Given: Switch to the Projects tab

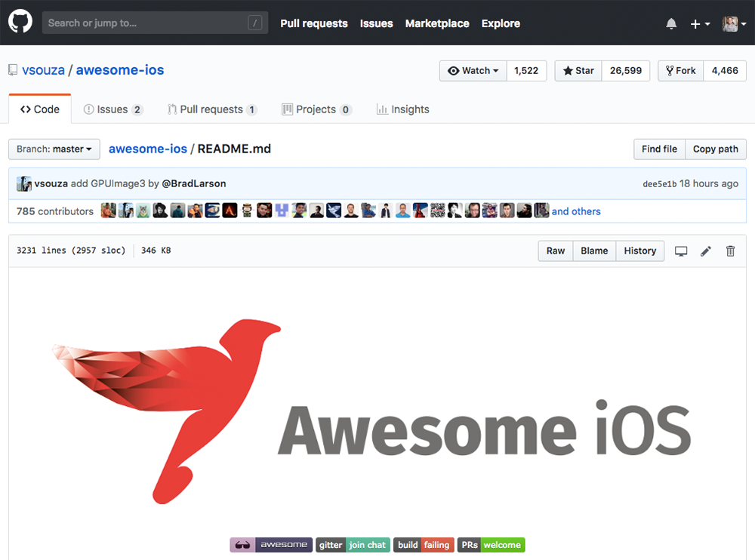Looking at the screenshot, I should [x=316, y=109].
